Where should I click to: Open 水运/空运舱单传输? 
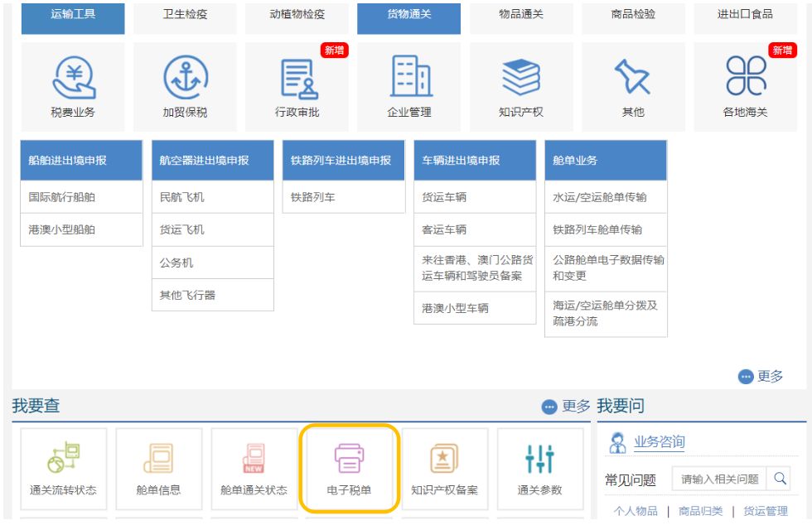tap(606, 197)
